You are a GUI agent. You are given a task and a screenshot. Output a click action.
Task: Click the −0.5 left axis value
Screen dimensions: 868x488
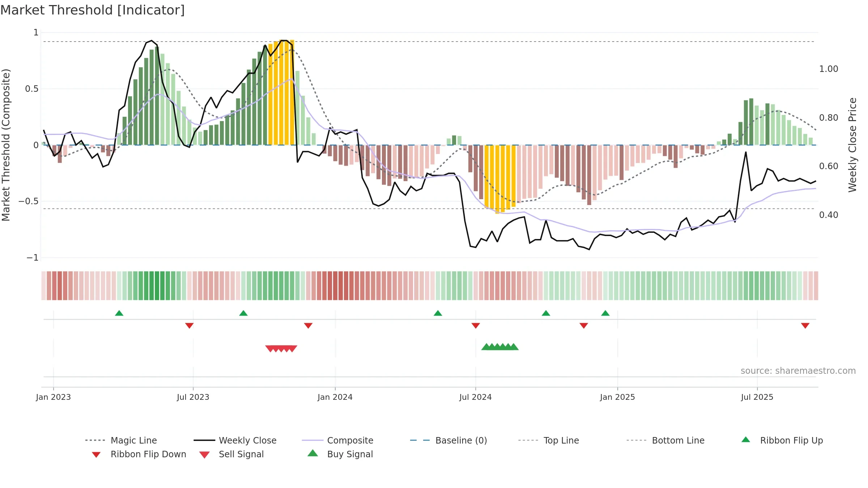(x=28, y=201)
